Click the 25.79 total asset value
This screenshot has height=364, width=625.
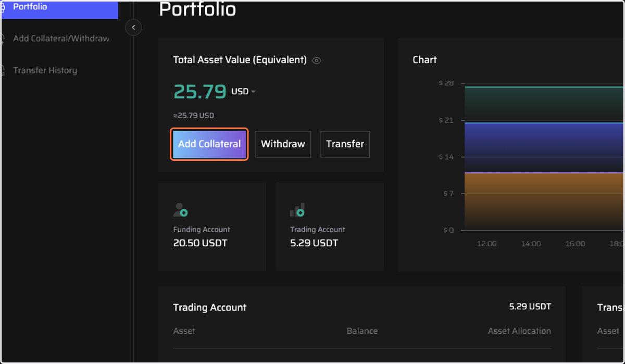pos(200,92)
